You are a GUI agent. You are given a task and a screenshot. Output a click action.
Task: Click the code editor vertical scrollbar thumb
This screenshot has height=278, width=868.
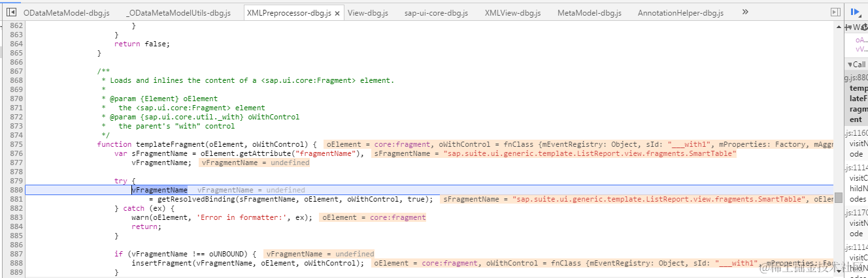[x=839, y=198]
